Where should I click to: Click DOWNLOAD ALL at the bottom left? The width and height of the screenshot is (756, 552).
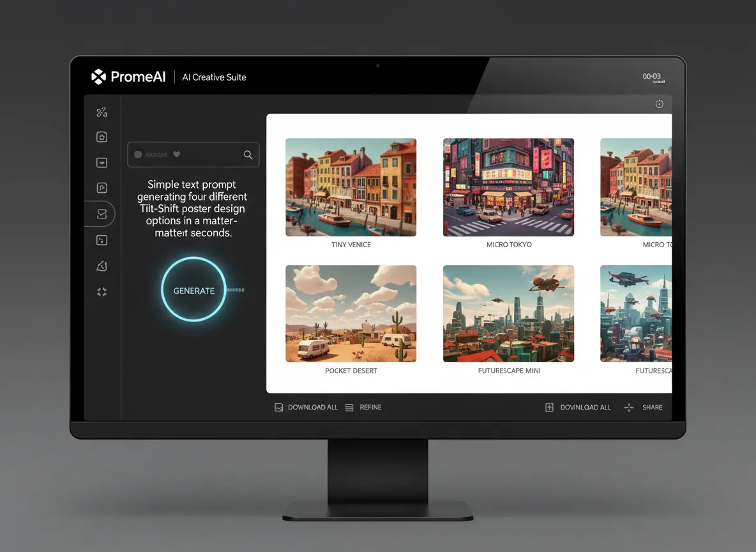[306, 407]
